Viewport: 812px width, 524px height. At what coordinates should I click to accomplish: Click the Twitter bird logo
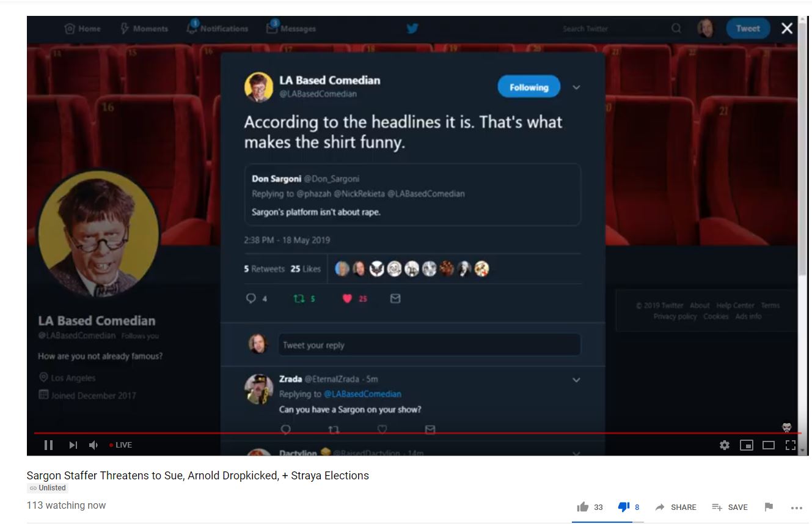[412, 29]
